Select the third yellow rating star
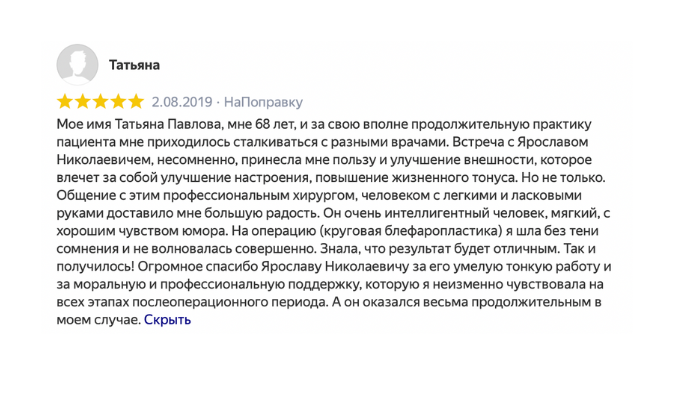The width and height of the screenshot is (680, 408). [100, 101]
